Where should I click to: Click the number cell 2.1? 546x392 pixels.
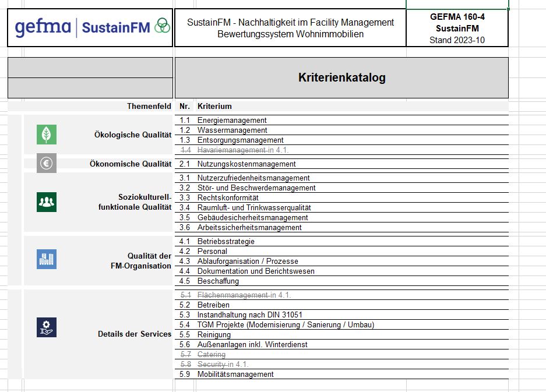(185, 164)
